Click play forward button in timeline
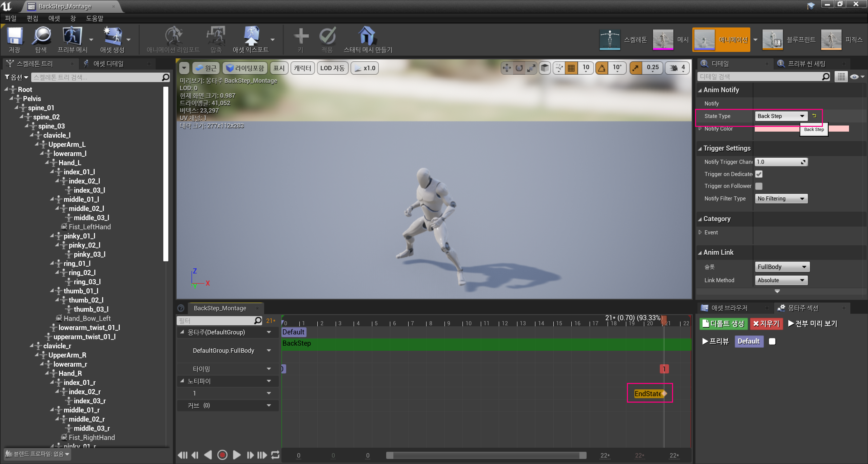Screen dimensions: 868x464 [237, 455]
